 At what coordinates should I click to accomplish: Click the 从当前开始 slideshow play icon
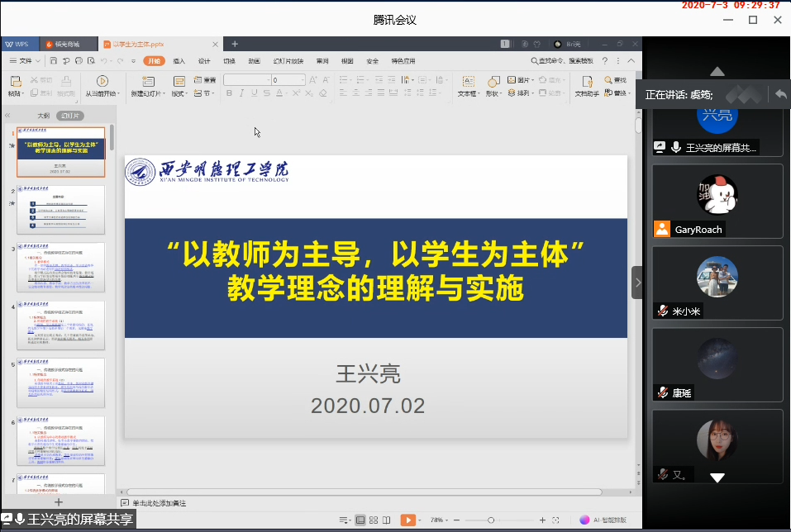[102, 81]
